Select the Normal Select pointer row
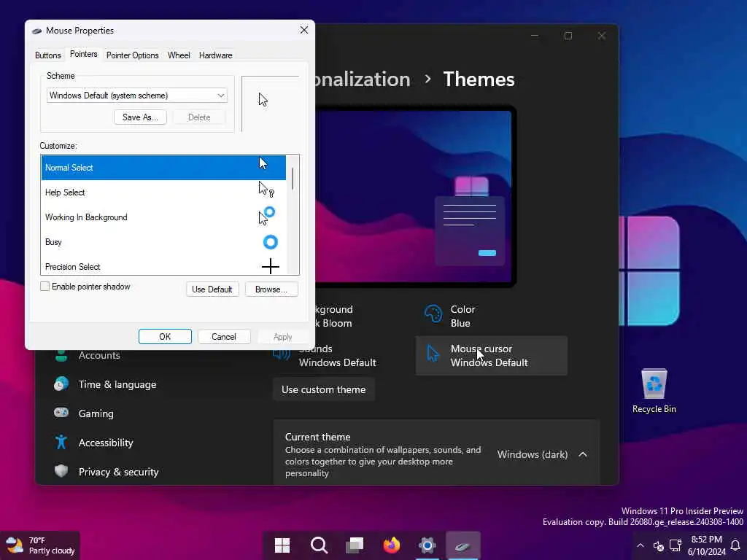The width and height of the screenshot is (747, 560). tap(163, 168)
